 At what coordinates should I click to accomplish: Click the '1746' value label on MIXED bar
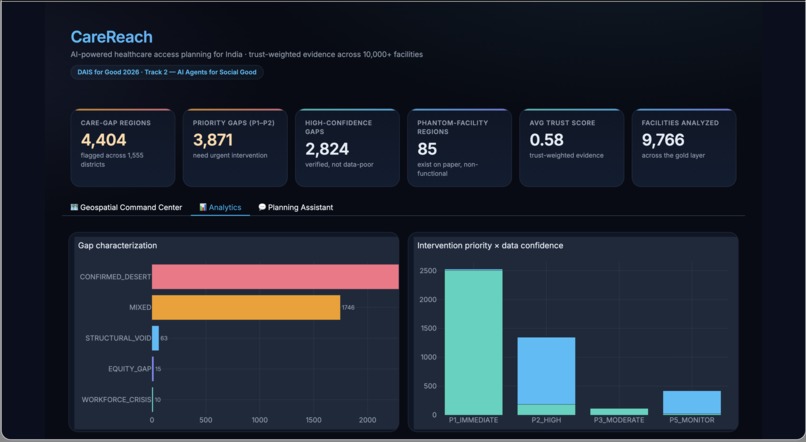pyautogui.click(x=348, y=307)
